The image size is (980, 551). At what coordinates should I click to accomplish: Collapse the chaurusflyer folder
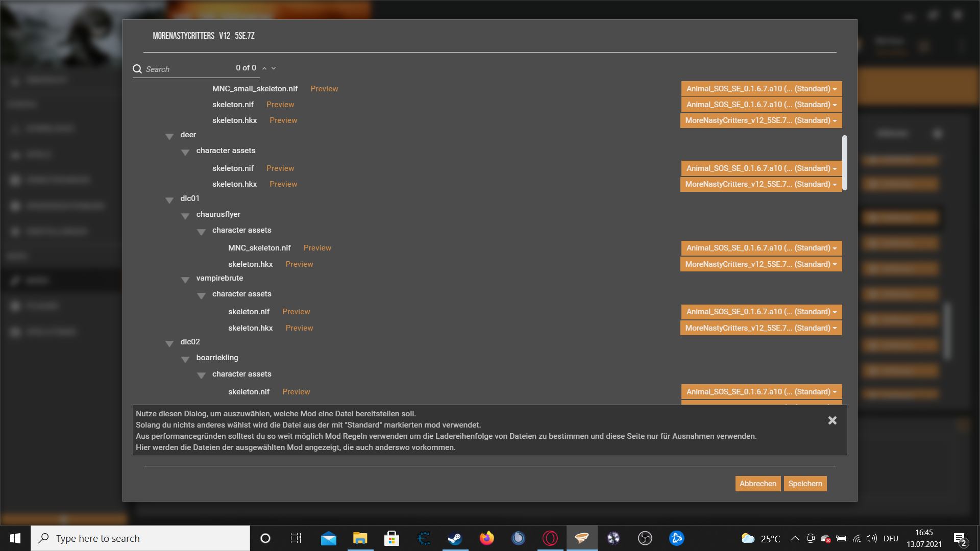tap(185, 216)
